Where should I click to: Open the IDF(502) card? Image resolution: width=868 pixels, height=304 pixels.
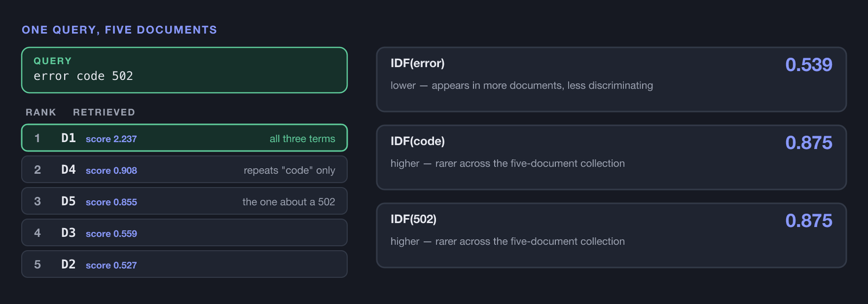pyautogui.click(x=611, y=236)
